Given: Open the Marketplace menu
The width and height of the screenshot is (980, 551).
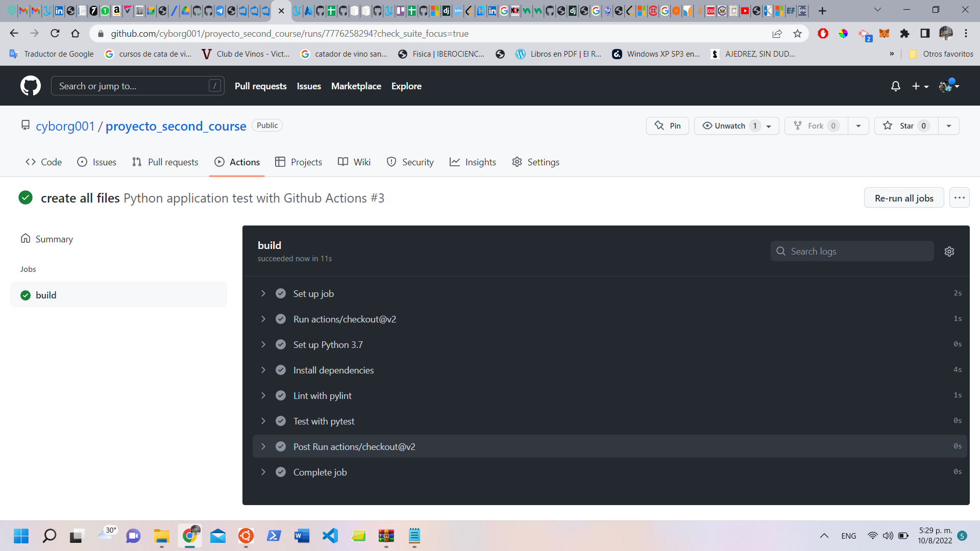Looking at the screenshot, I should tap(356, 86).
